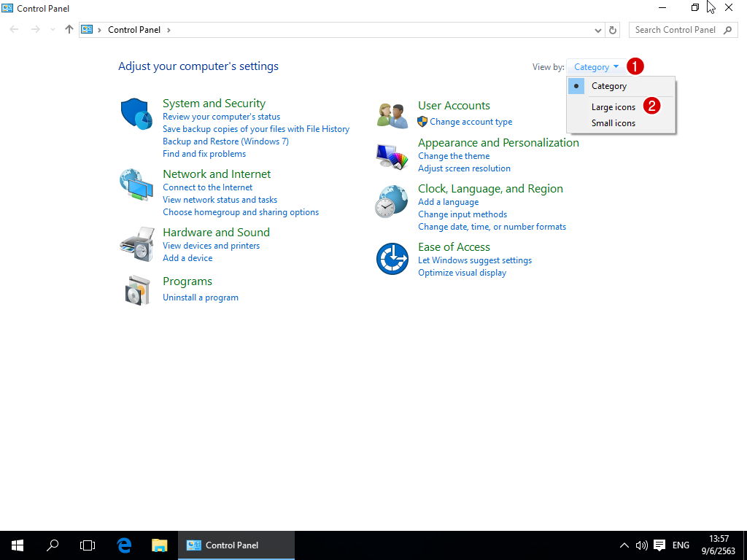This screenshot has width=747, height=560.
Task: Open the System and Security shield icon
Action: click(x=136, y=112)
